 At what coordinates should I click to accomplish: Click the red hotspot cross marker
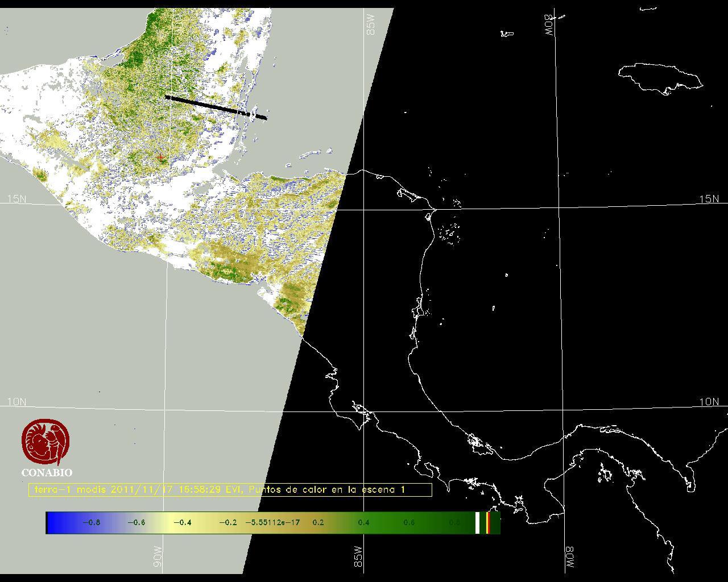(161, 157)
